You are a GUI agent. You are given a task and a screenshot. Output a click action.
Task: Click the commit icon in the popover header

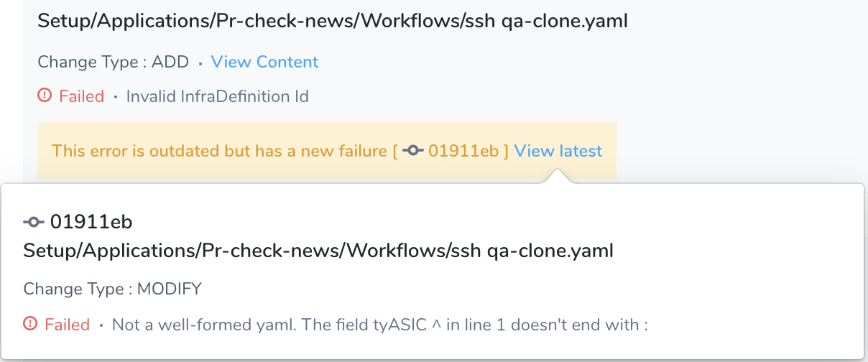(34, 222)
